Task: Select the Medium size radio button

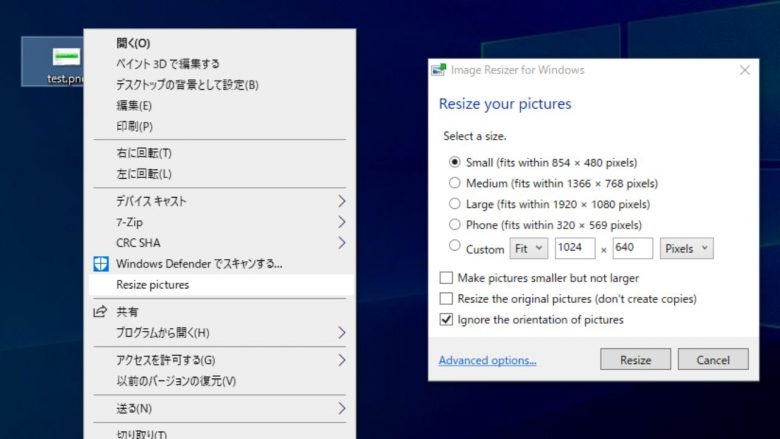Action: 454,183
